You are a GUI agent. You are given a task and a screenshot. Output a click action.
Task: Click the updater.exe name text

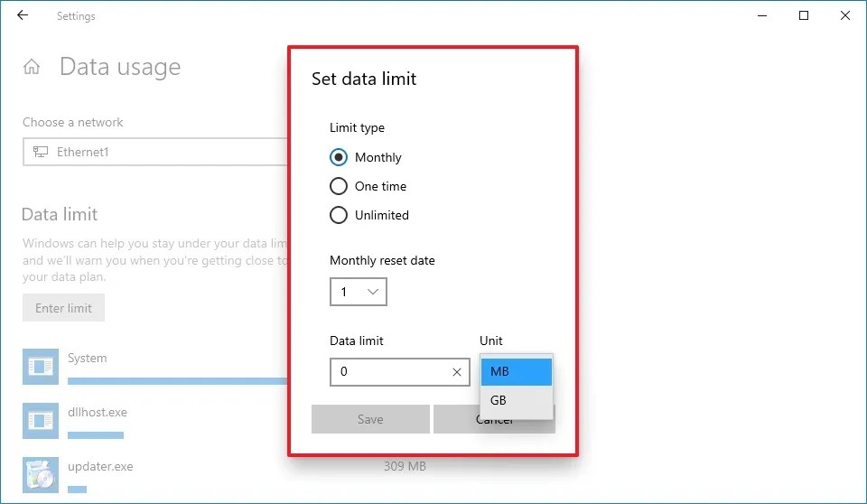[100, 466]
